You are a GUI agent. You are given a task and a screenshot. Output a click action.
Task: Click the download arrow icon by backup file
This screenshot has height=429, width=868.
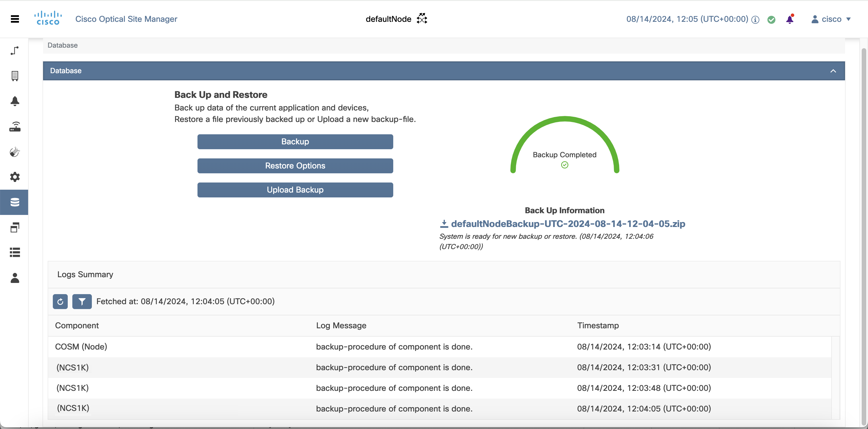pyautogui.click(x=444, y=224)
